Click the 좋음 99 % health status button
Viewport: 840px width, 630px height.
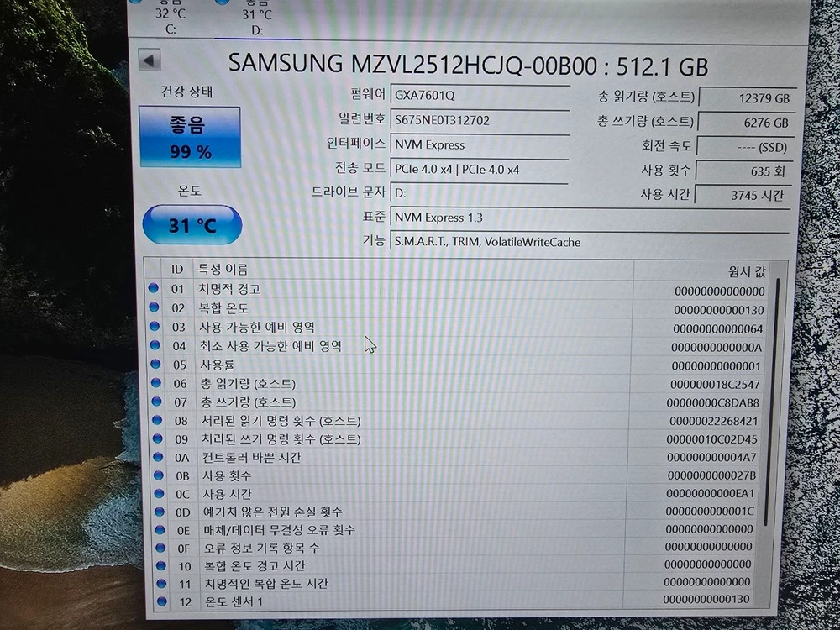(190, 137)
